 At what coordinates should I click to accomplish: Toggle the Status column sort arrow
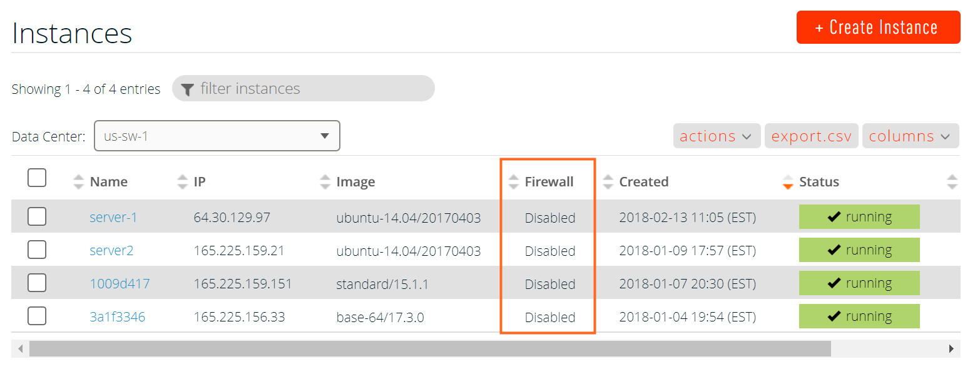tap(788, 182)
